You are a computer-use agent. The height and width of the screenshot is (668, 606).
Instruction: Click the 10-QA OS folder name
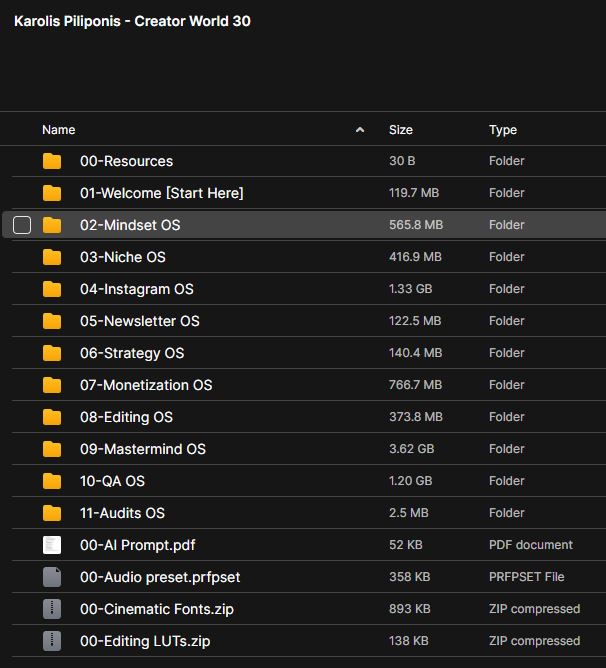pos(112,481)
